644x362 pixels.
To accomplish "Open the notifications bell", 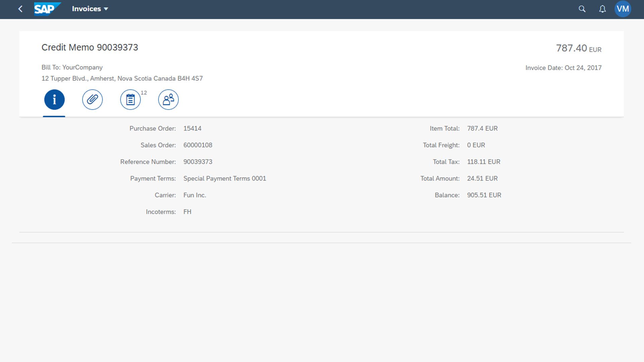I will tap(602, 9).
